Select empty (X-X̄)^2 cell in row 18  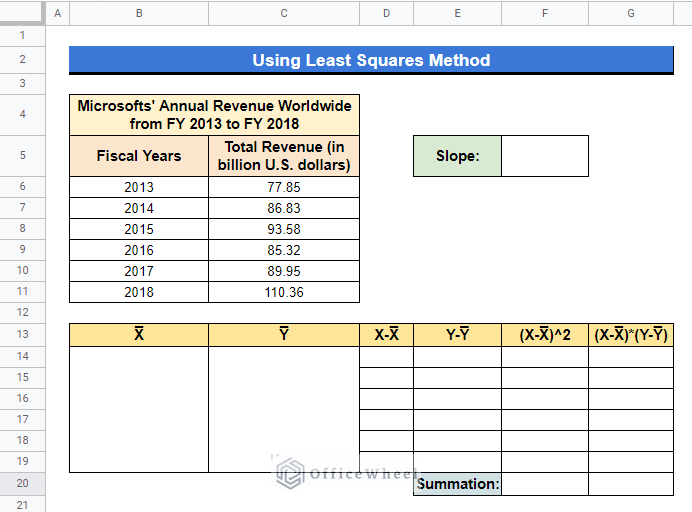click(x=545, y=440)
